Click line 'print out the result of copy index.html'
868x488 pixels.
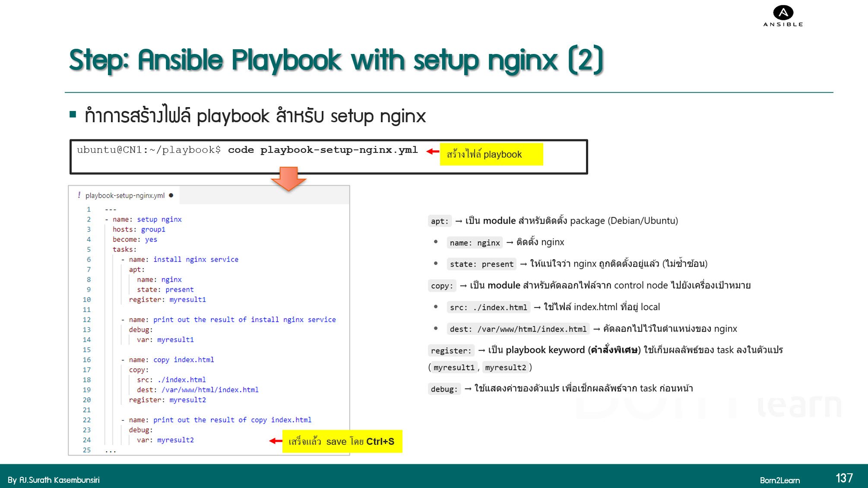point(232,420)
